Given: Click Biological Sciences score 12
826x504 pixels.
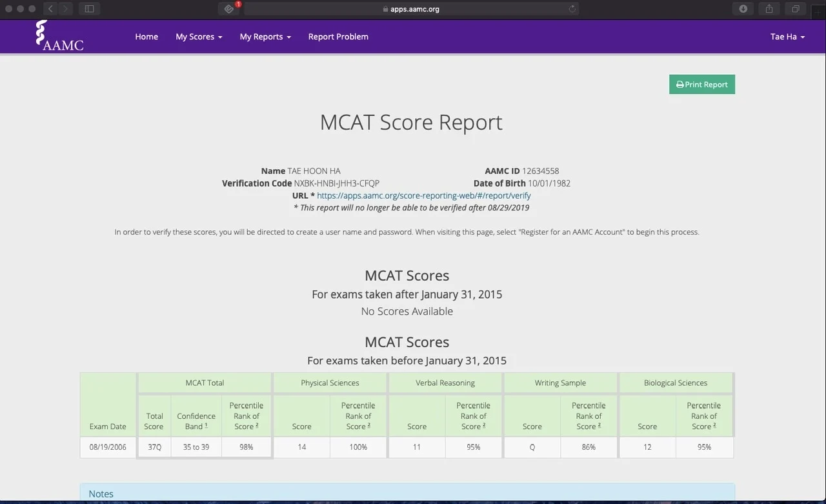Looking at the screenshot, I should pos(647,447).
